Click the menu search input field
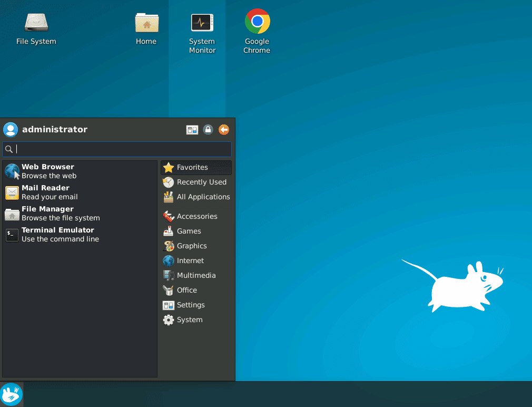Image resolution: width=532 pixels, height=407 pixels. click(x=117, y=149)
